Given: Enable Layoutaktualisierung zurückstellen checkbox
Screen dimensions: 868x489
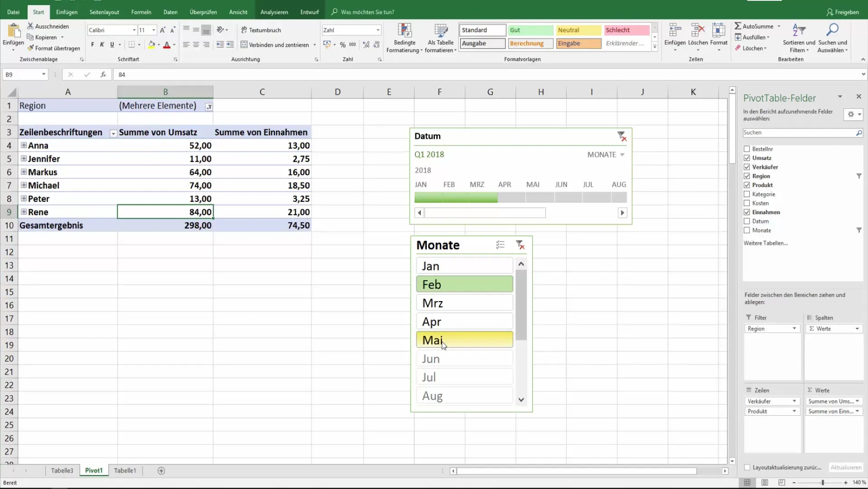Looking at the screenshot, I should point(747,468).
